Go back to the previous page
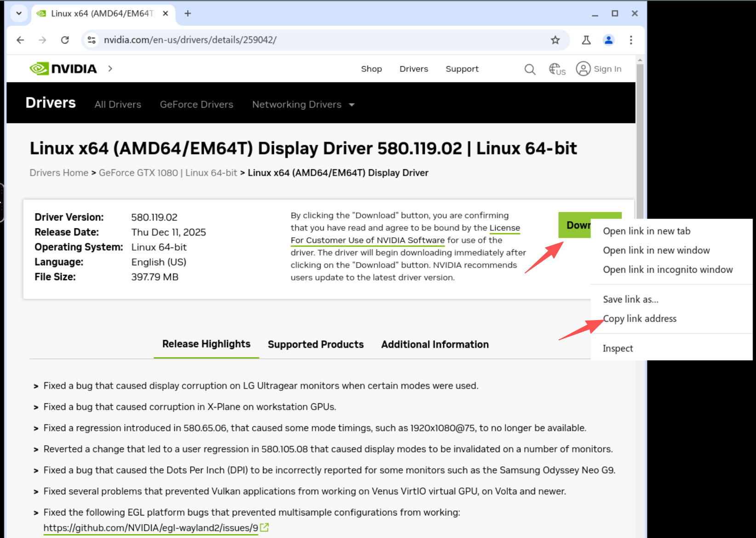This screenshot has width=756, height=538. coord(20,40)
